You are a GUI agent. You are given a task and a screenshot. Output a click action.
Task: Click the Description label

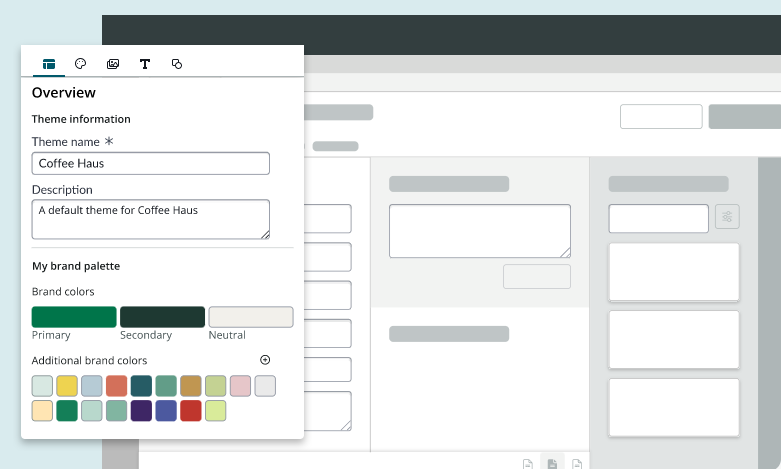tap(62, 190)
